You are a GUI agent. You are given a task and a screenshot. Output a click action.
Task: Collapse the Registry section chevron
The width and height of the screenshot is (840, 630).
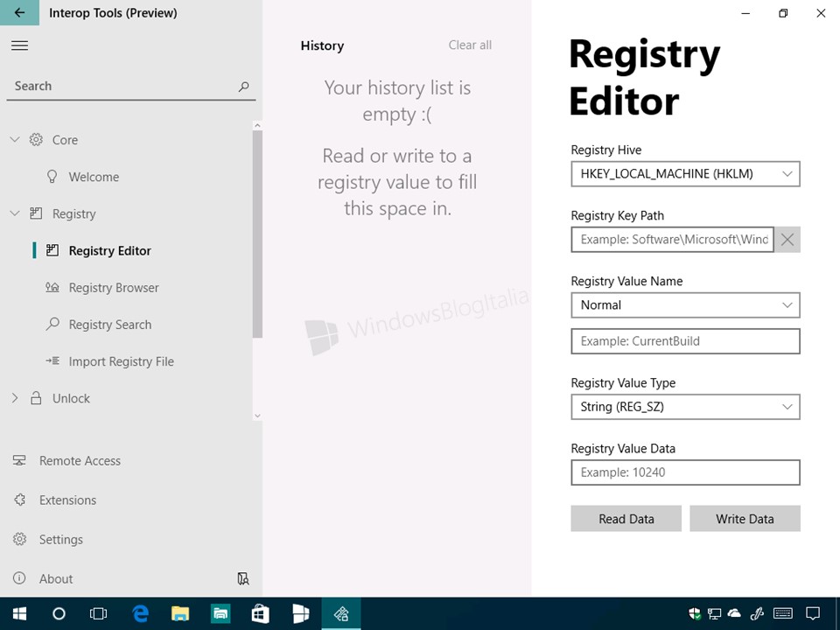(x=15, y=213)
